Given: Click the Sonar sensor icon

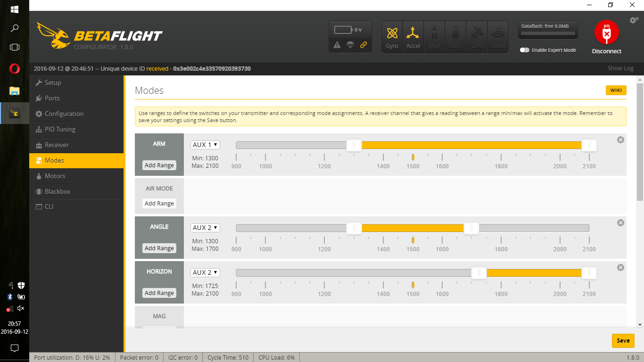Looking at the screenshot, I should point(498,36).
